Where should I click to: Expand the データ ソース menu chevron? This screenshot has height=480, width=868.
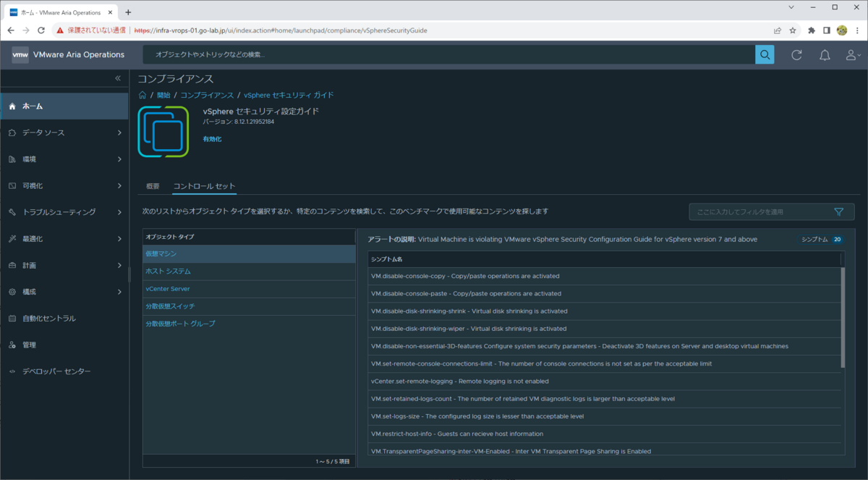(119, 132)
